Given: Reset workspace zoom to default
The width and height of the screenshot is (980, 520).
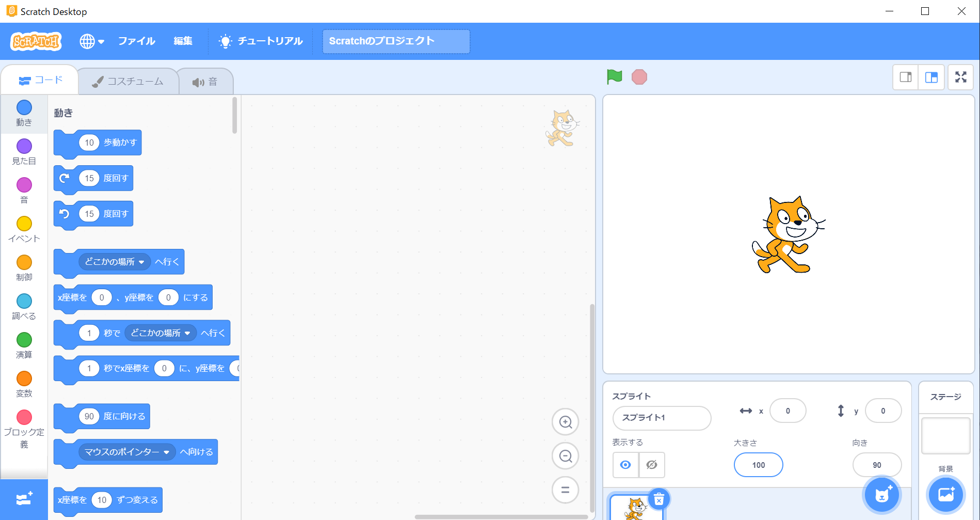Looking at the screenshot, I should (x=565, y=490).
